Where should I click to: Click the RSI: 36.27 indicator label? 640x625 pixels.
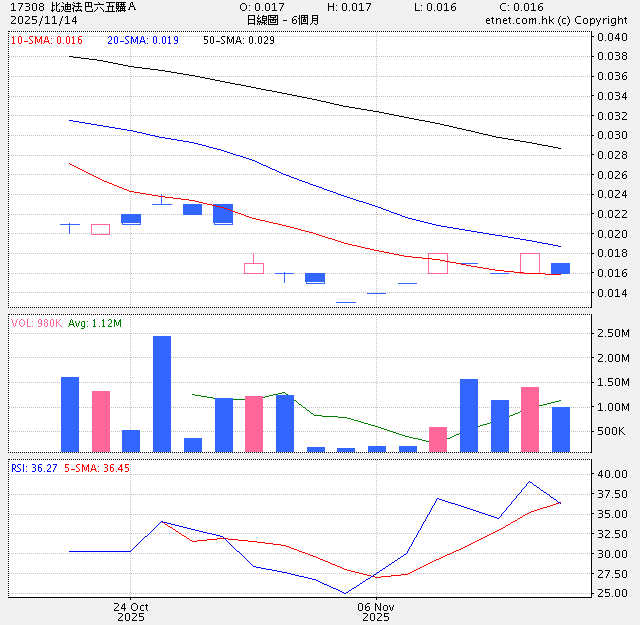(35, 467)
